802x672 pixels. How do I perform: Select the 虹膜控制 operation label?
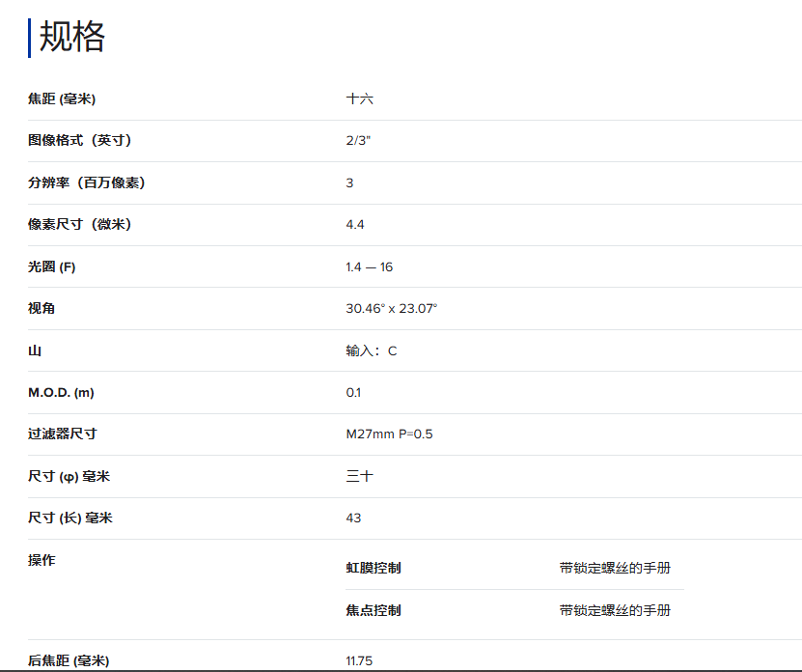[x=373, y=568]
